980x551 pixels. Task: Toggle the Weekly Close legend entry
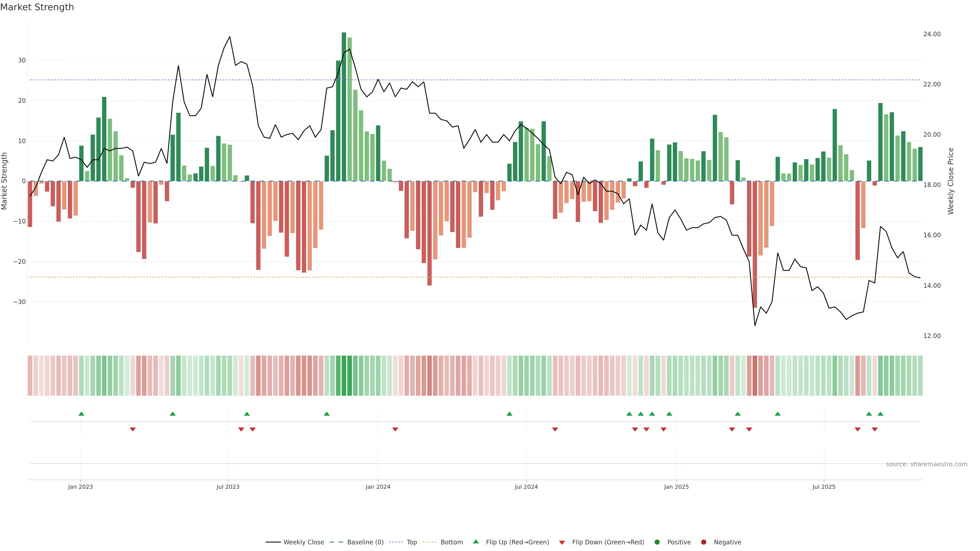303,542
